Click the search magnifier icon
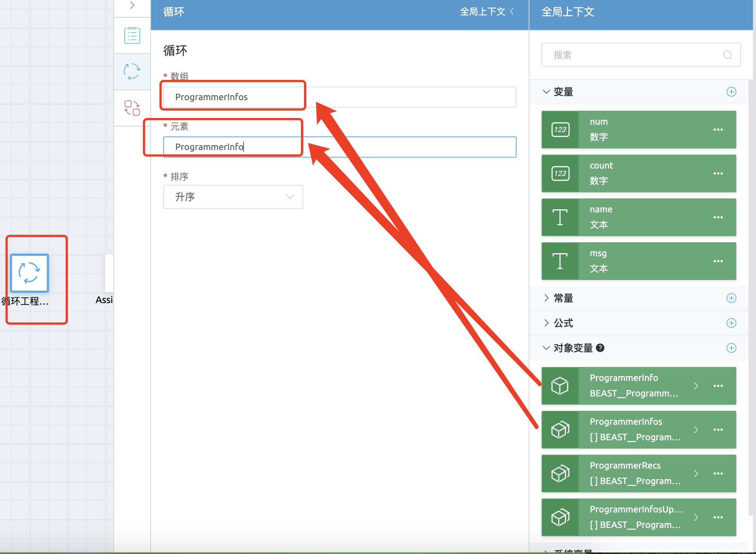Screen dimensions: 756x554 727,55
